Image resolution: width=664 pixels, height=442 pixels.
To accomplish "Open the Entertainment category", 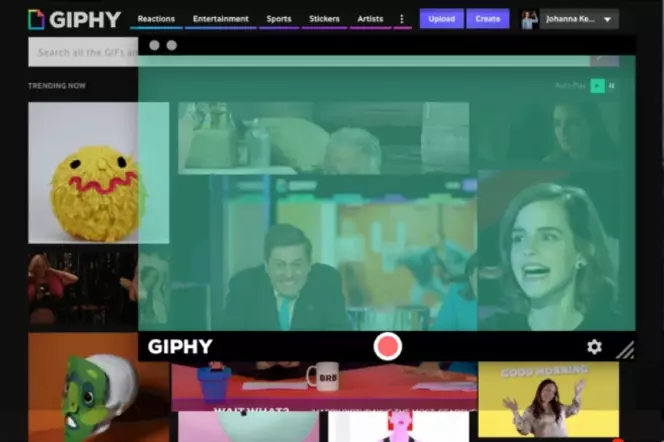I will [221, 19].
